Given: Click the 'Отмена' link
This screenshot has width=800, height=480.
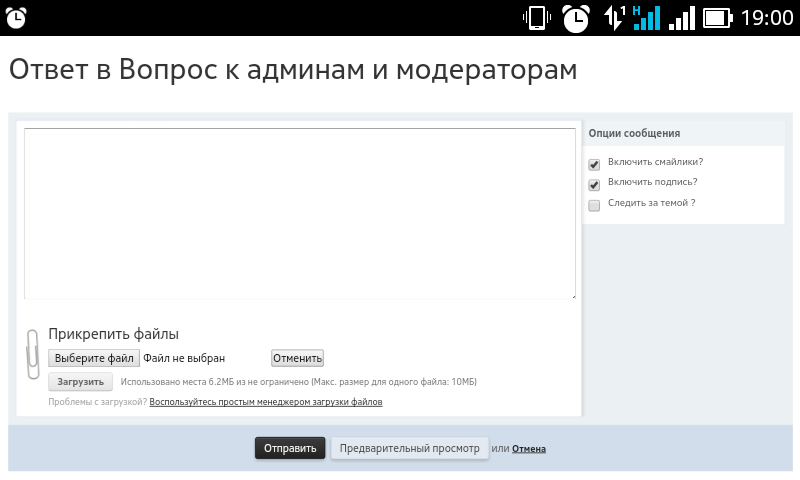Looking at the screenshot, I should 529,449.
